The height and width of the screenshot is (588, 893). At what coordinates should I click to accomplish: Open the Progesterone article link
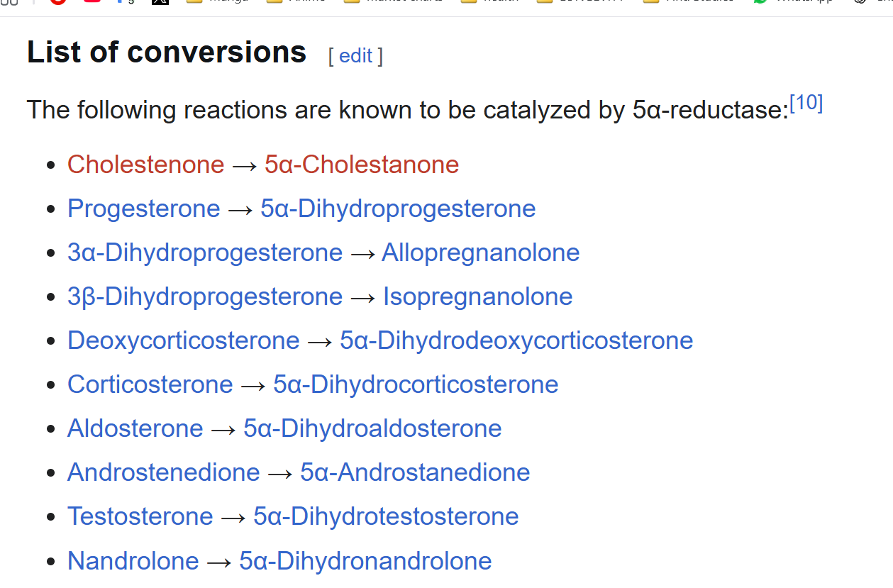[x=143, y=209]
